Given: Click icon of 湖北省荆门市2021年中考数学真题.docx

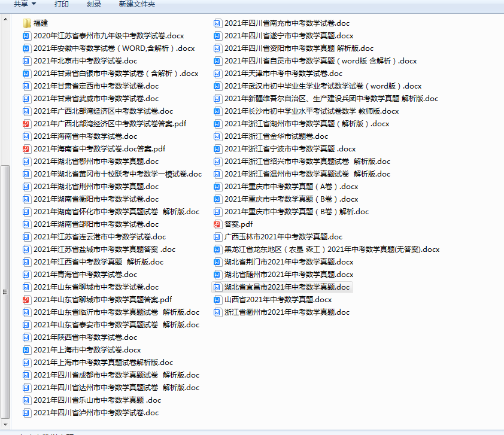Looking at the screenshot, I should coord(217,262).
